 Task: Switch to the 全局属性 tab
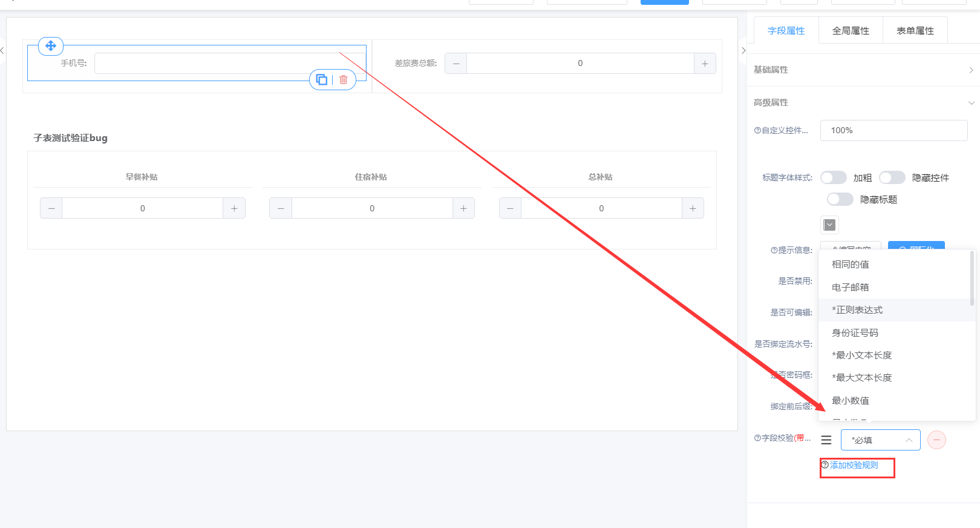[x=851, y=31]
